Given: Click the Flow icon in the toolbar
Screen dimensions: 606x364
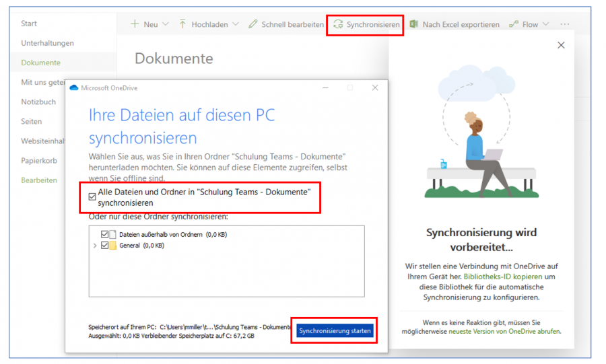Looking at the screenshot, I should (514, 24).
